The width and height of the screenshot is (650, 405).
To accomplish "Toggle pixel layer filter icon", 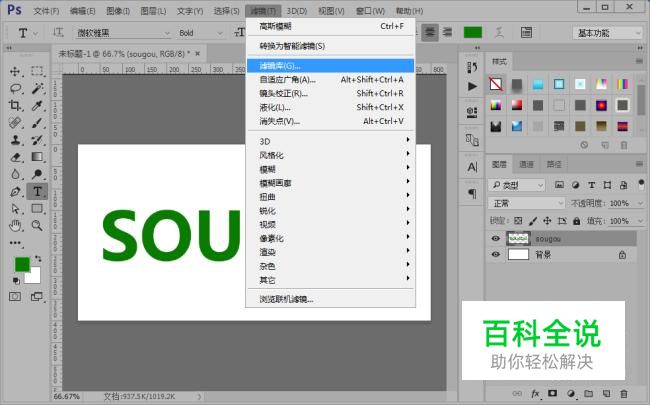I will (559, 185).
